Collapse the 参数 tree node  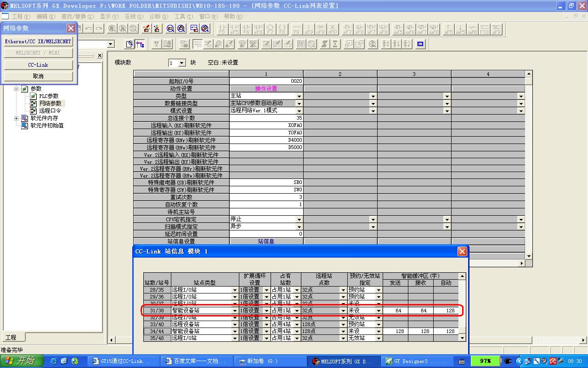17,89
